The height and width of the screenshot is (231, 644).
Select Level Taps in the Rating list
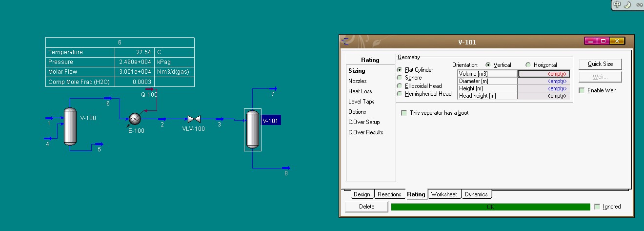(362, 102)
